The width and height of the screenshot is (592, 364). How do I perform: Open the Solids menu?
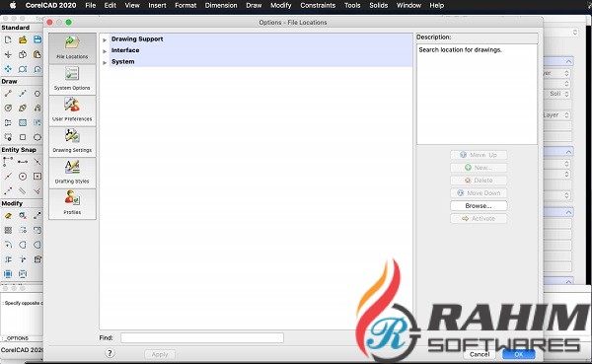coord(378,5)
